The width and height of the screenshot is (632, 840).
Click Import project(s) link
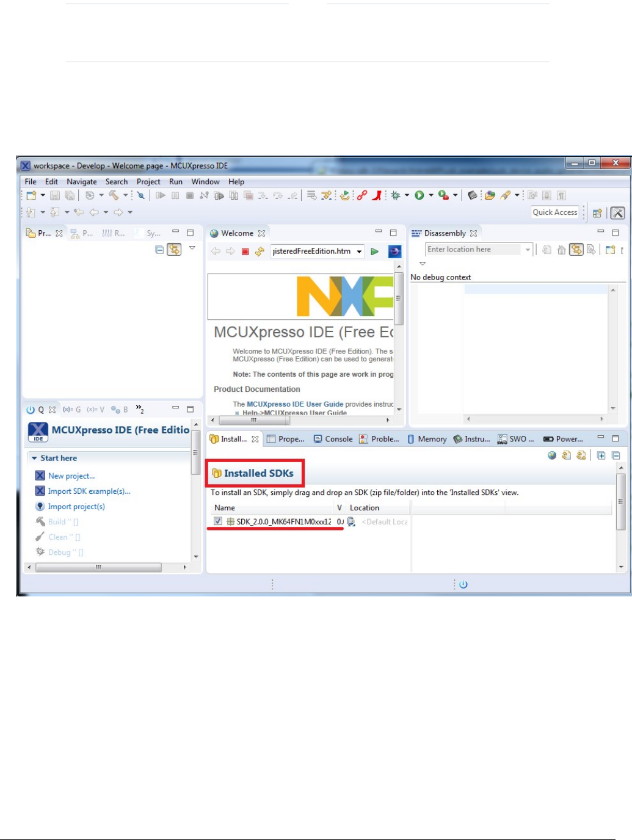tap(76, 507)
